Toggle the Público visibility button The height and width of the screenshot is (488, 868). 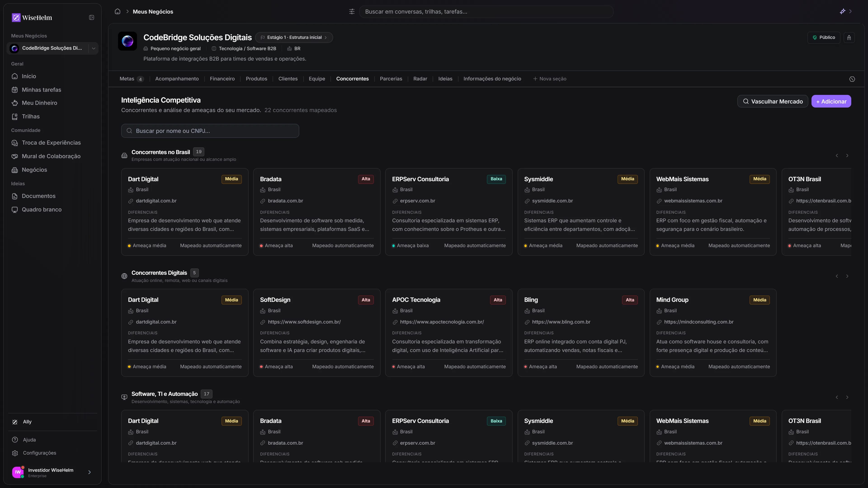click(x=823, y=37)
